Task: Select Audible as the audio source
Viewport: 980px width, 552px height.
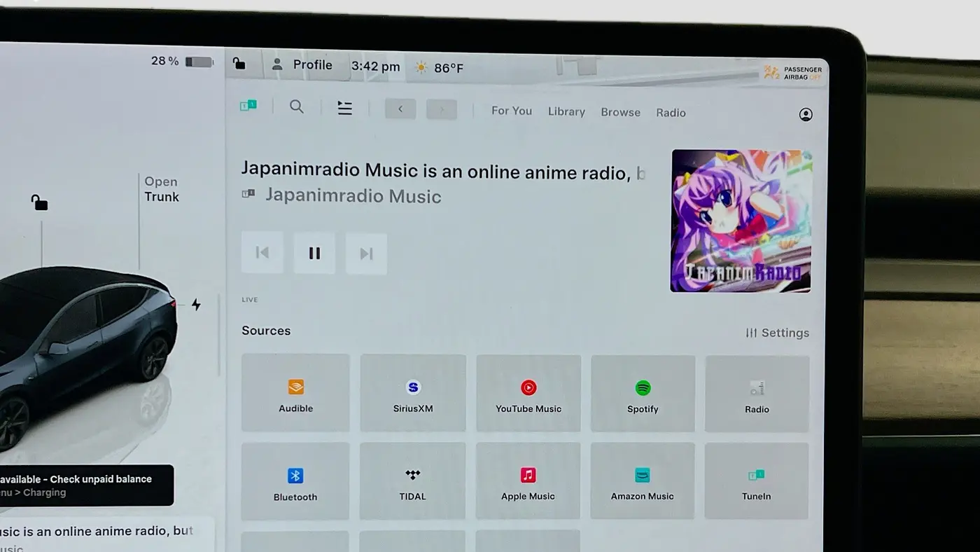Action: tap(295, 393)
